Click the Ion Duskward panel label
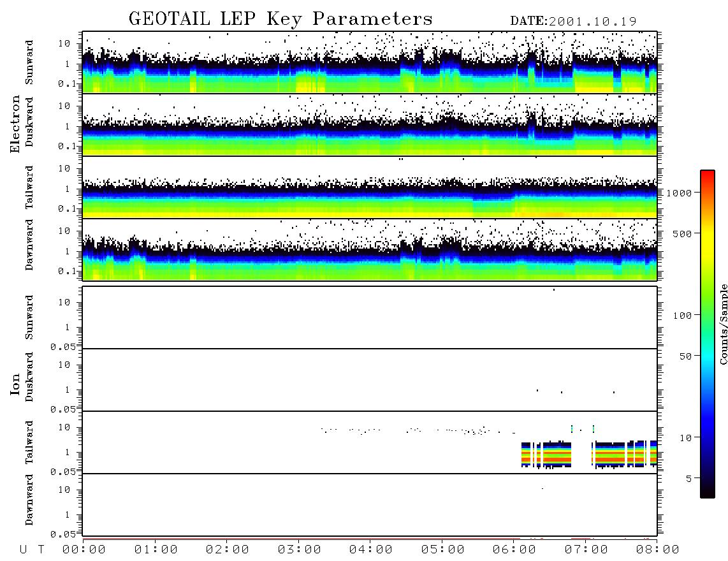The image size is (728, 561). [x=29, y=377]
